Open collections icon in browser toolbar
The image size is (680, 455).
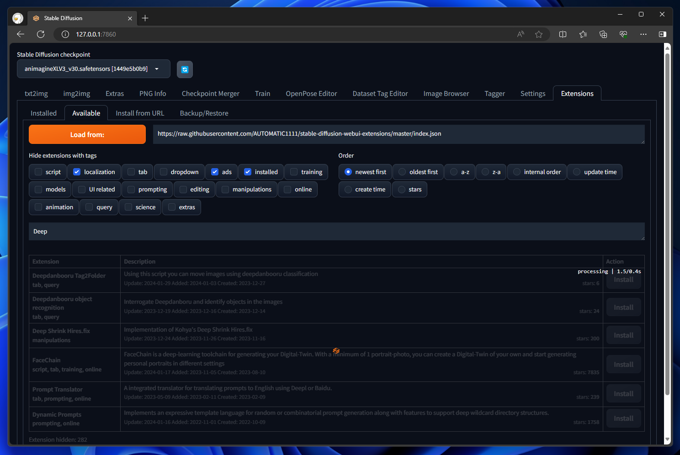pyautogui.click(x=603, y=34)
